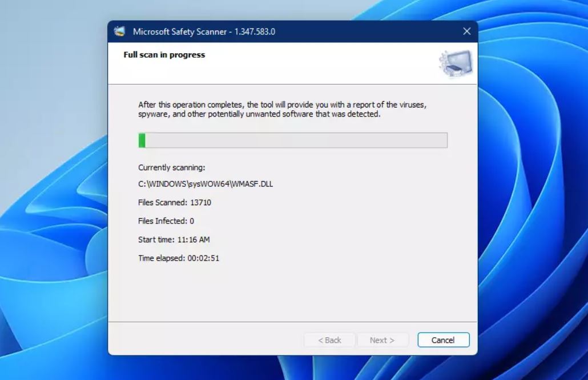Click the "Full scan in progress" heading
588x380 pixels.
coord(164,55)
